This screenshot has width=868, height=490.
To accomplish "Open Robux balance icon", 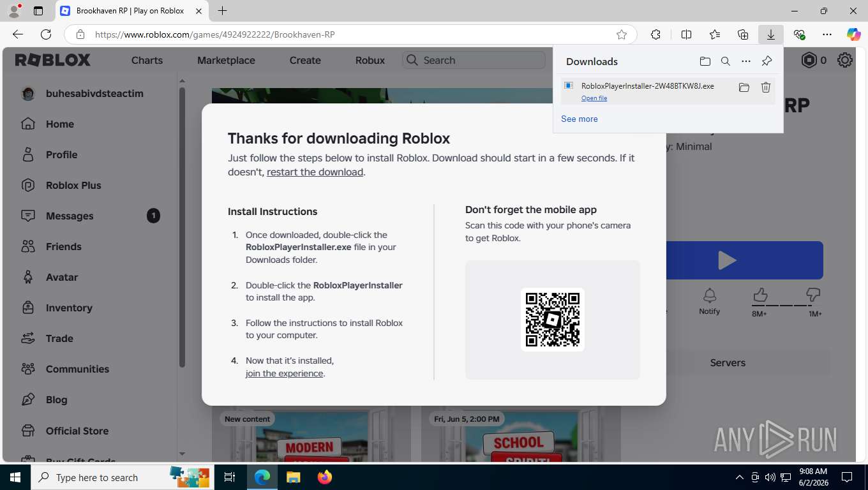I will tap(809, 60).
